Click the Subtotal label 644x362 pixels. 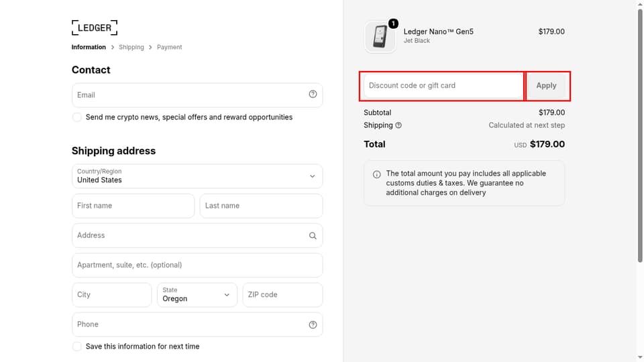pyautogui.click(x=378, y=113)
